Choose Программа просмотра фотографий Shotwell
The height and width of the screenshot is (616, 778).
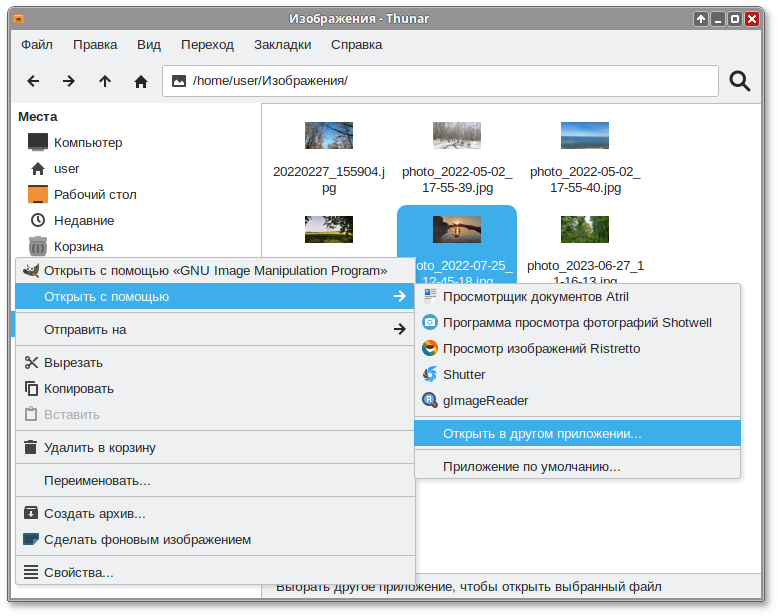pos(577,322)
